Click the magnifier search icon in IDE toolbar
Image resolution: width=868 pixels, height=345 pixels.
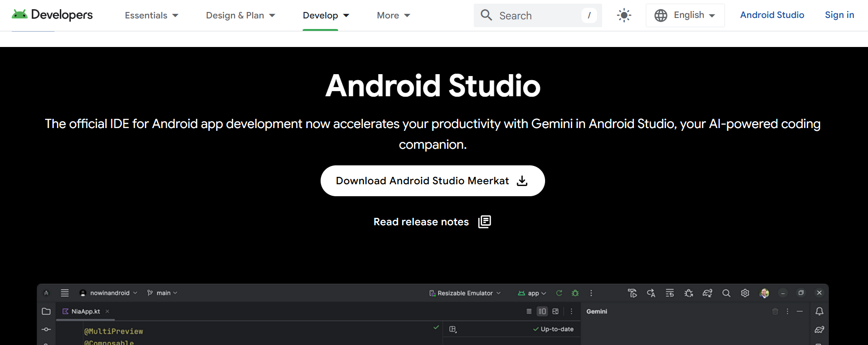726,293
